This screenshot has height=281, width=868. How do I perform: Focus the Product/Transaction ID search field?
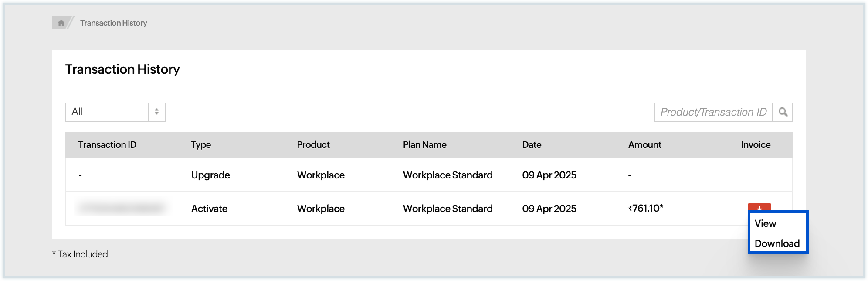tap(713, 112)
